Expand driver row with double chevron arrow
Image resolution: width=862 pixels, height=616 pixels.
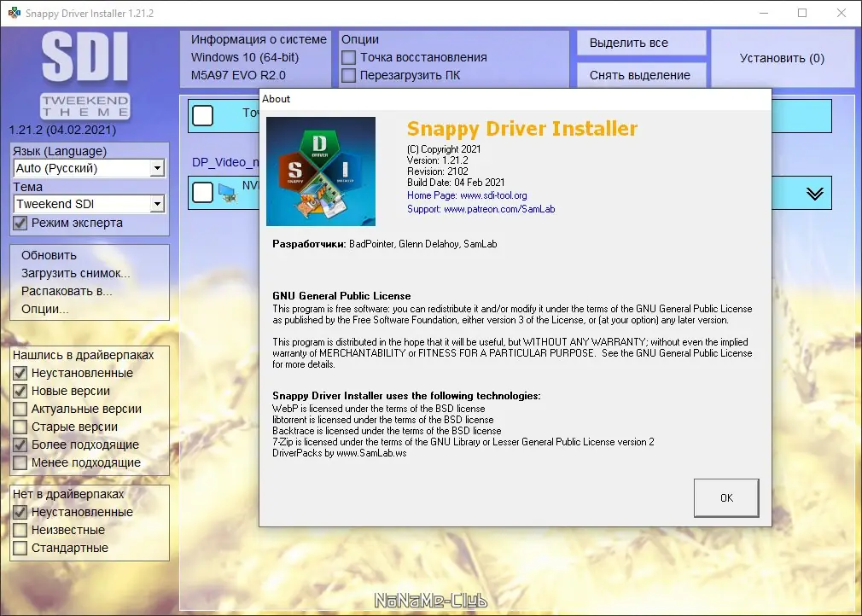pos(815,194)
